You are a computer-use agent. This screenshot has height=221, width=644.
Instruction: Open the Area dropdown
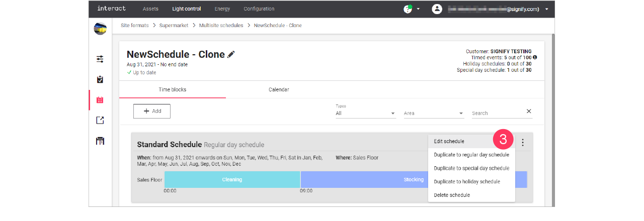[434, 113]
